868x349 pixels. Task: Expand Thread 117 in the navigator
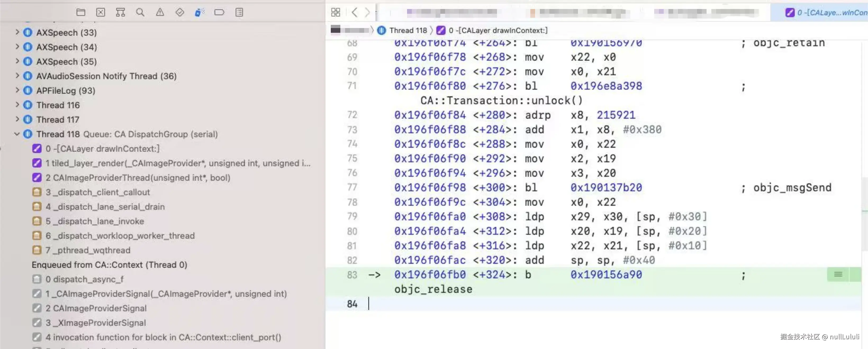click(x=17, y=120)
